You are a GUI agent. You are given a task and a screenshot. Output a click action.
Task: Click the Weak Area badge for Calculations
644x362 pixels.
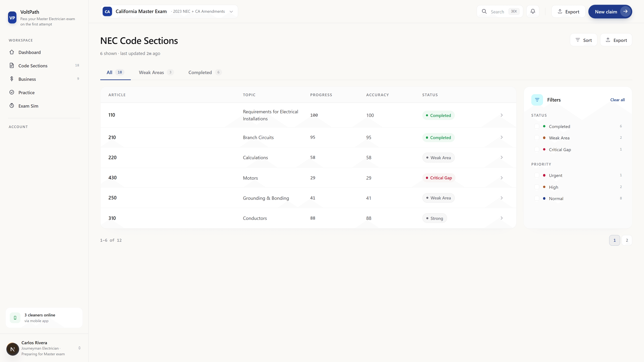(x=438, y=157)
